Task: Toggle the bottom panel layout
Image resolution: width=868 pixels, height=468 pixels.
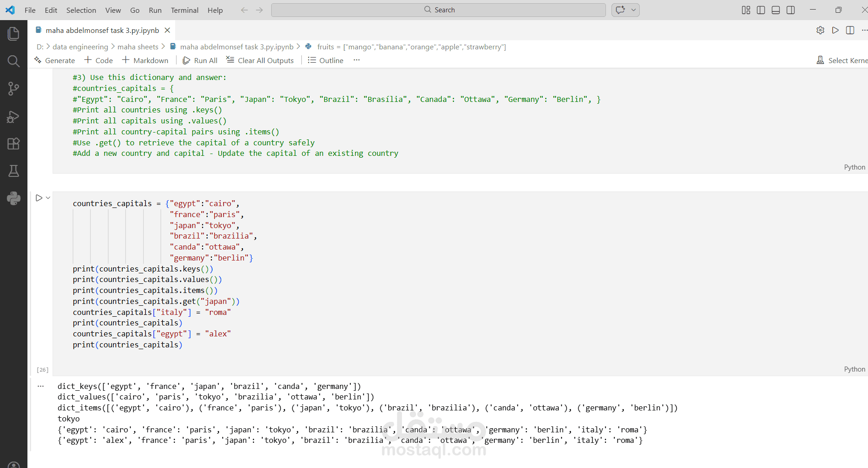Action: point(776,10)
